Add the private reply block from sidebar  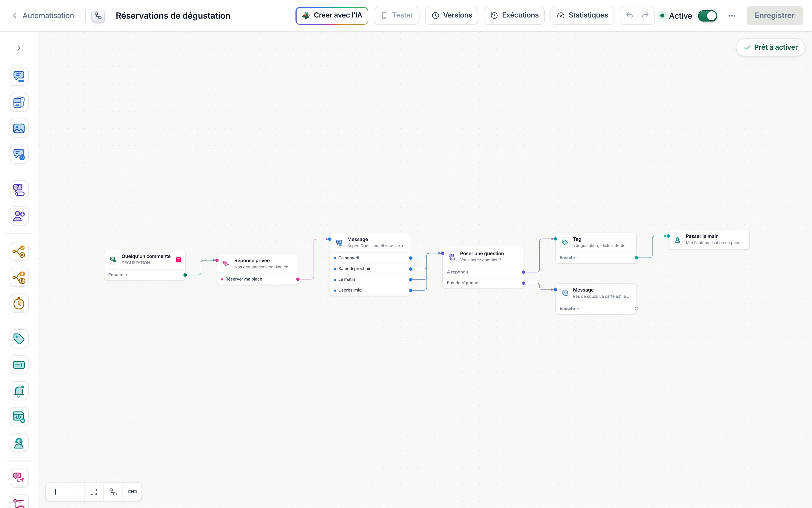[19, 478]
